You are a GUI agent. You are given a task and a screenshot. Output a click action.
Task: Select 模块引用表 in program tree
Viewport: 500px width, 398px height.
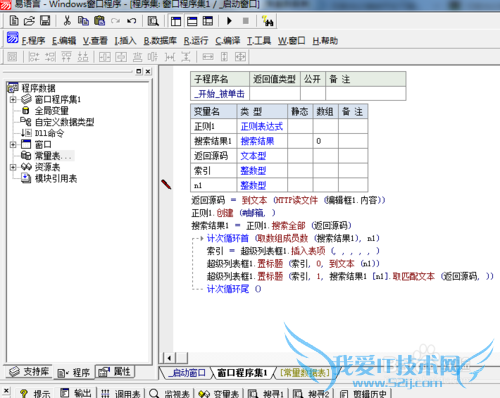[x=56, y=178]
